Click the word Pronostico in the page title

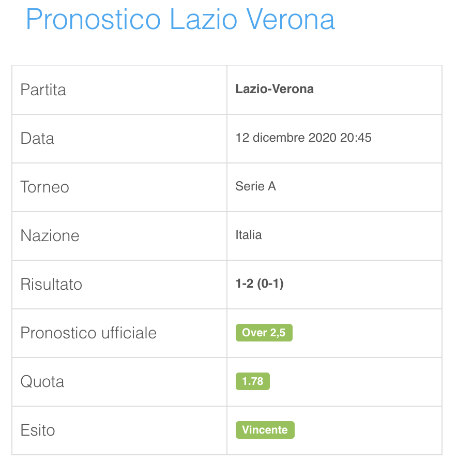pos(94,20)
